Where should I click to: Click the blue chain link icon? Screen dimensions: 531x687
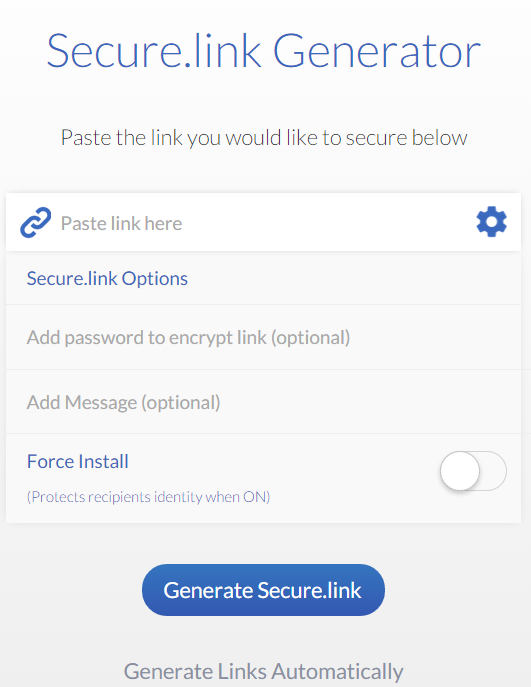pyautogui.click(x=35, y=222)
